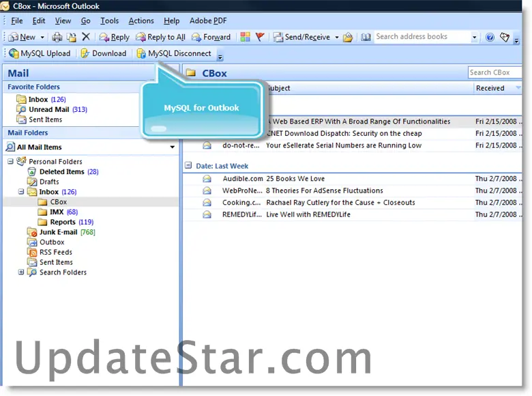Open 8 Theories For AdSense Fluctuations email

pos(353,190)
